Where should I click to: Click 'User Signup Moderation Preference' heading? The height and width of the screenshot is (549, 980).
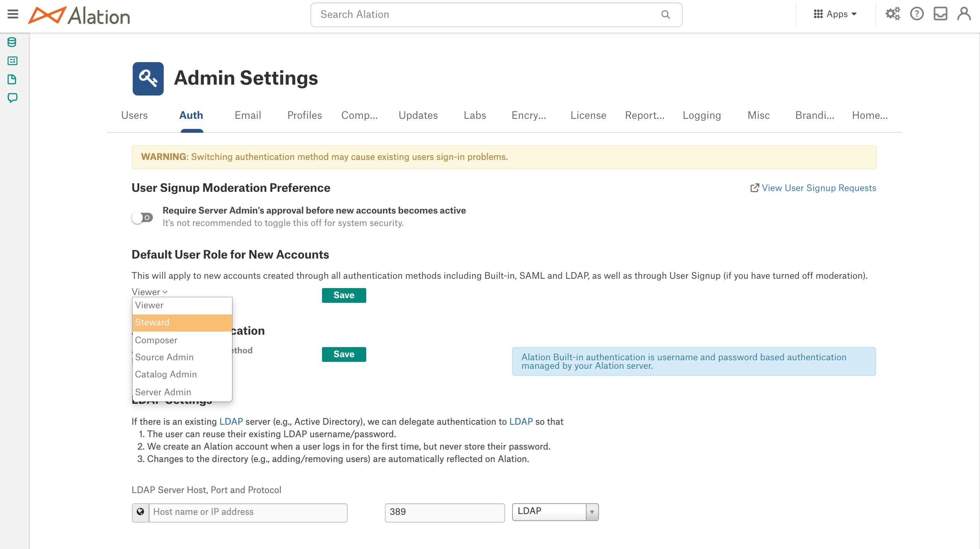[x=231, y=188]
